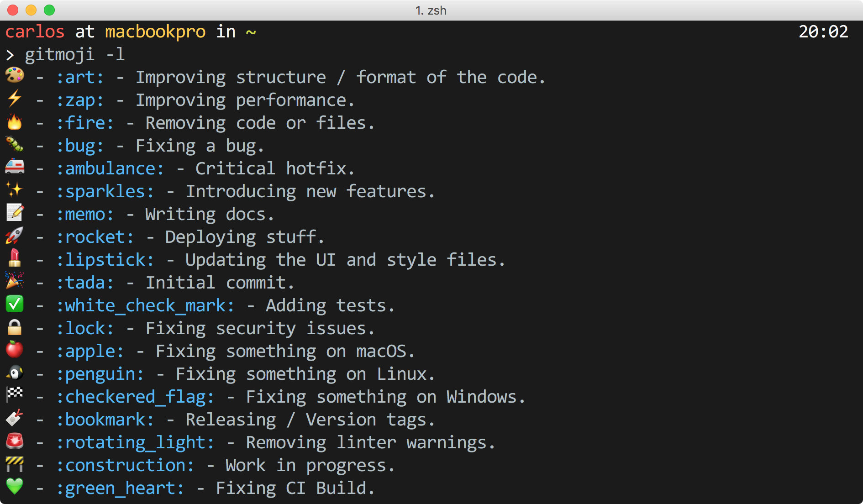The height and width of the screenshot is (504, 863).
Task: Click the red apple emoji
Action: [x=15, y=350]
